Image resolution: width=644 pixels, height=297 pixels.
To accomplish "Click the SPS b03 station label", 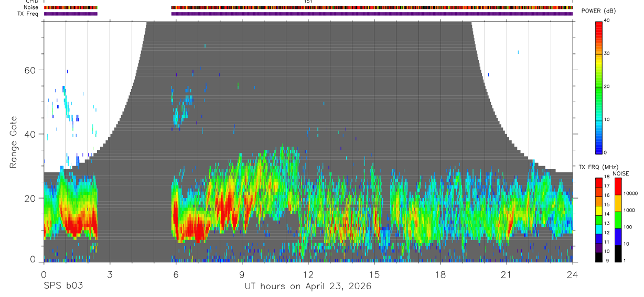I will [x=63, y=286].
